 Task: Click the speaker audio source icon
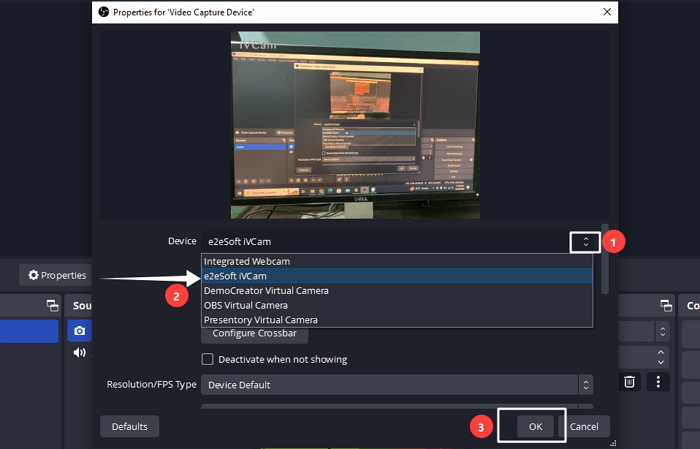click(x=79, y=353)
